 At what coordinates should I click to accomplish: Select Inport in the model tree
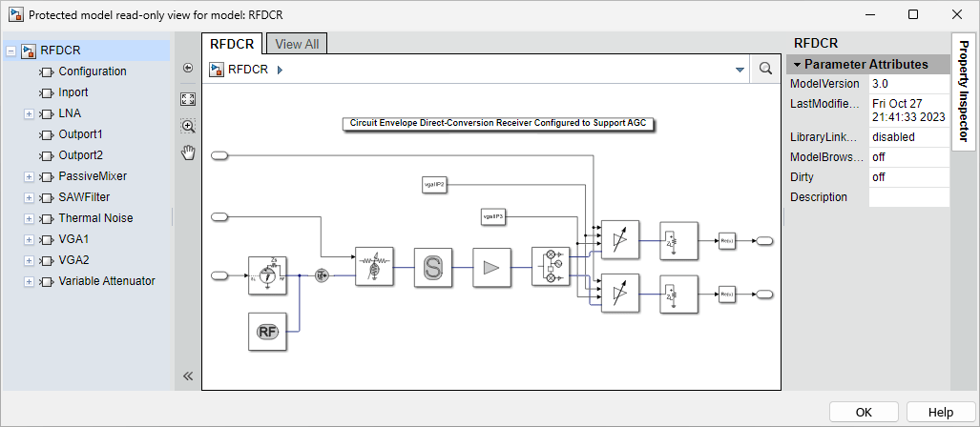tap(73, 92)
